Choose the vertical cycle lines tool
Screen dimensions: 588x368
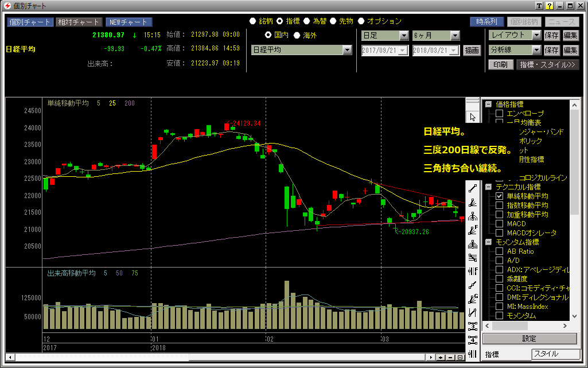[473, 354]
